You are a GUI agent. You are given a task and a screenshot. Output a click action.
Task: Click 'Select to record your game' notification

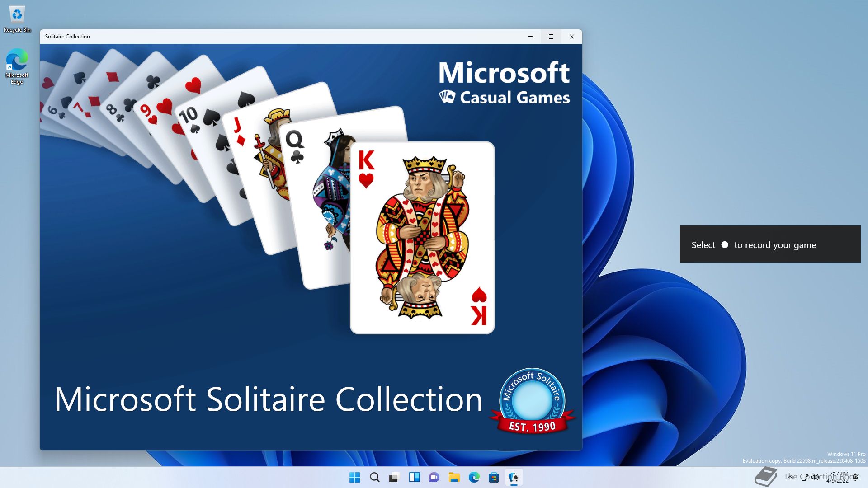click(x=770, y=244)
